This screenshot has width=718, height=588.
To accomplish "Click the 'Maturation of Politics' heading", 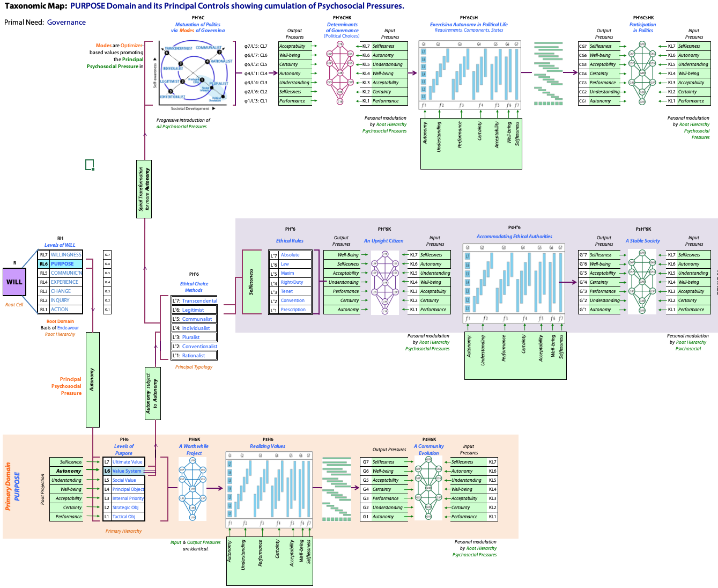I will tap(198, 25).
